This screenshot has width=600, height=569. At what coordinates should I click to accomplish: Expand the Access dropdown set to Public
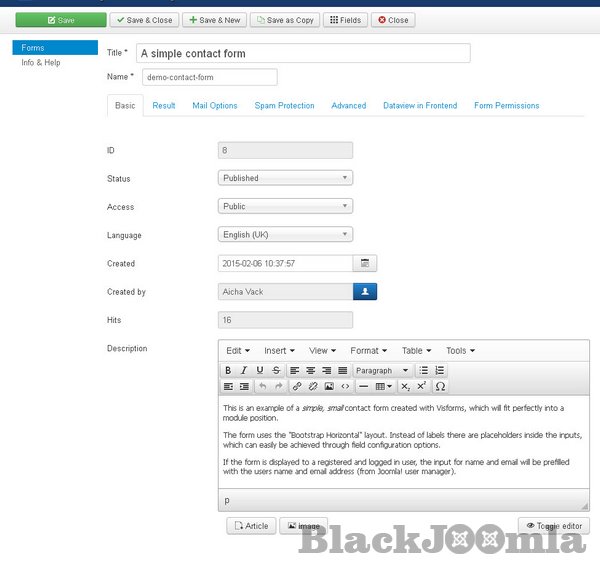click(x=285, y=206)
